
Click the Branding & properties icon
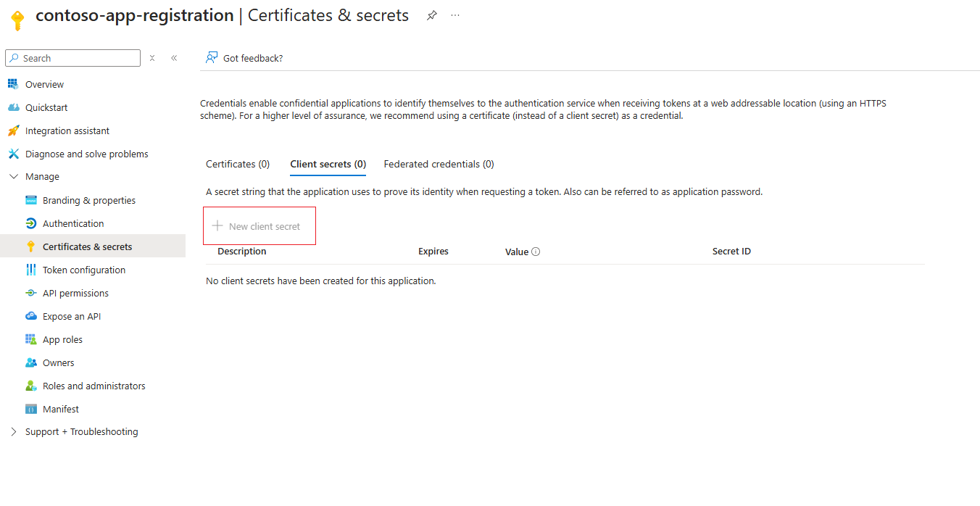pos(30,200)
